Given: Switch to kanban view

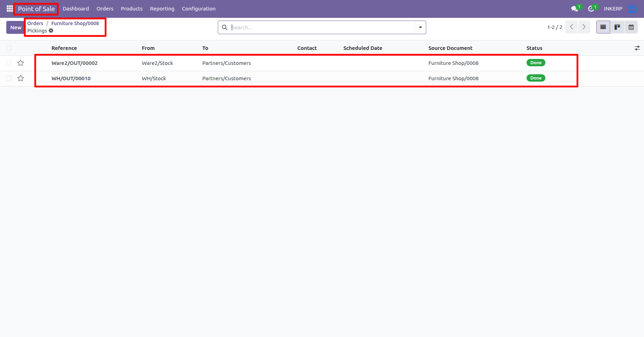Looking at the screenshot, I should [617, 27].
